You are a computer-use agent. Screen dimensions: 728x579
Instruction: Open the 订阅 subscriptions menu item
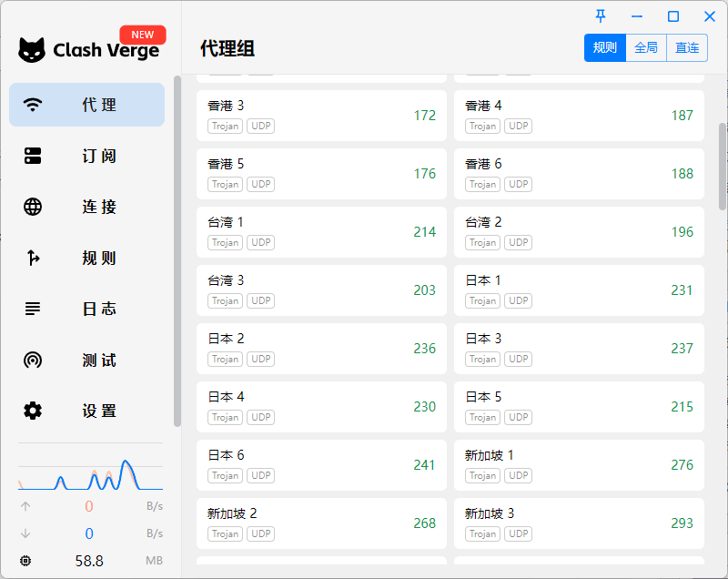point(99,156)
